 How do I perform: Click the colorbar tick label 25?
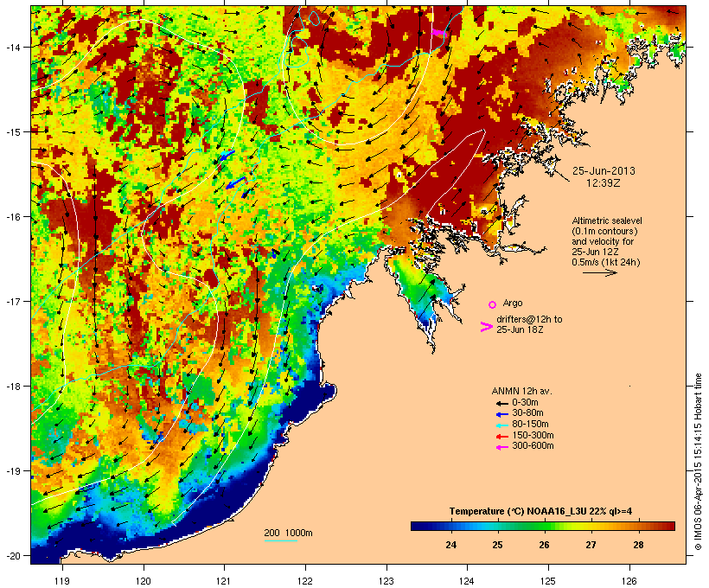(497, 545)
